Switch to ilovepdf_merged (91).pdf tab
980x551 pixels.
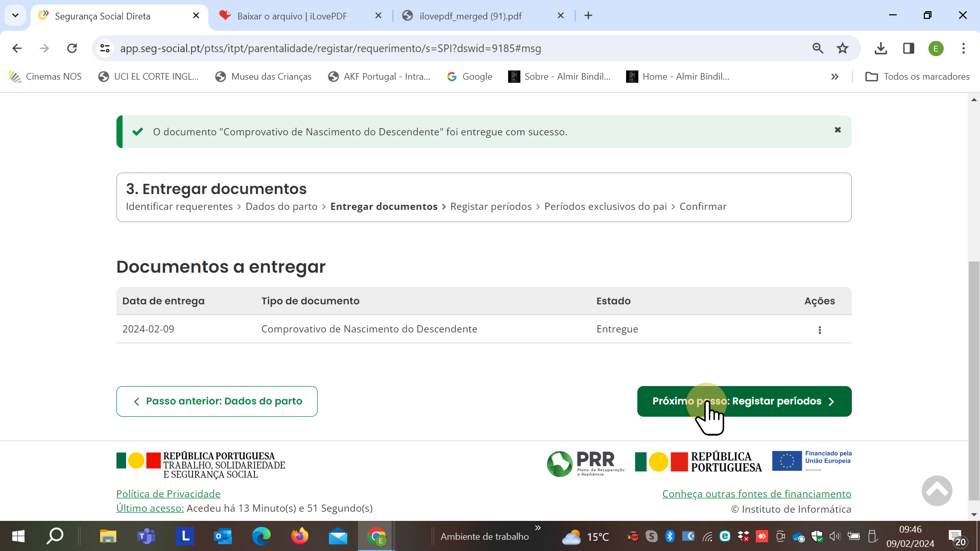(470, 16)
